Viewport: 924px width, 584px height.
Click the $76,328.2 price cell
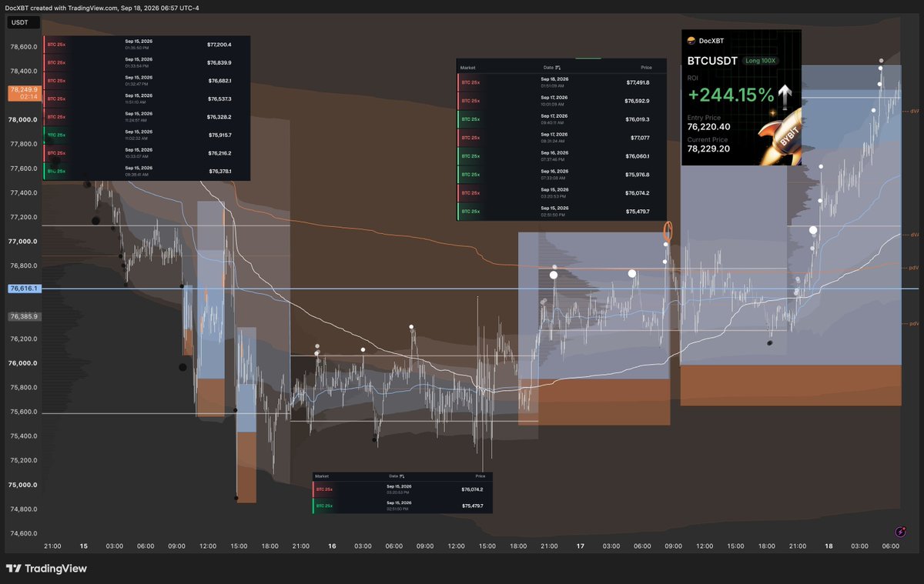(219, 117)
